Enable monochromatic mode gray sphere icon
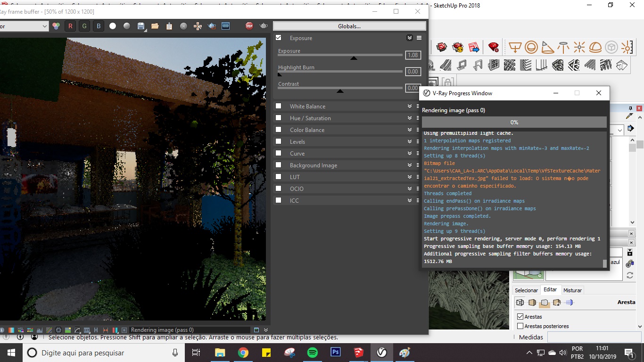644x362 pixels. [x=127, y=26]
